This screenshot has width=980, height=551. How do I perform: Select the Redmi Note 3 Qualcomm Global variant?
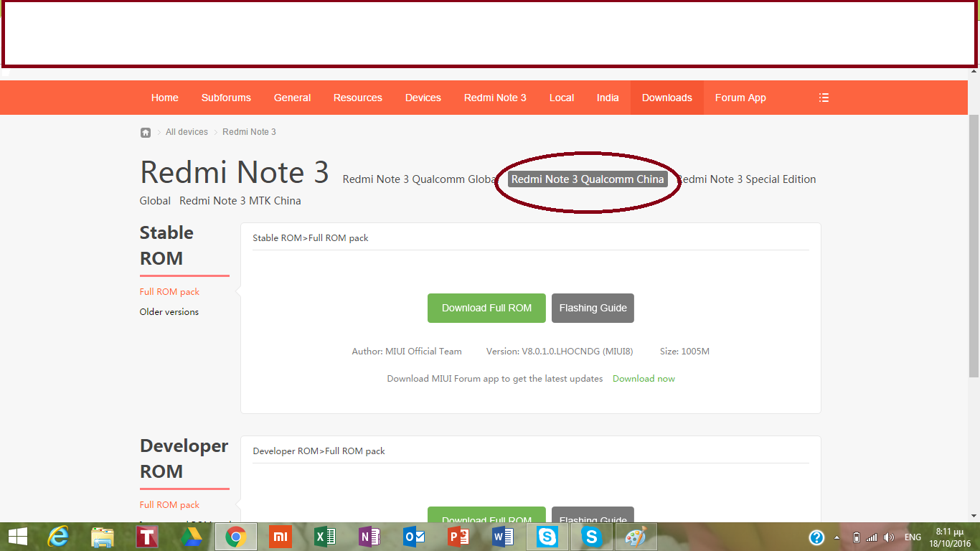420,179
